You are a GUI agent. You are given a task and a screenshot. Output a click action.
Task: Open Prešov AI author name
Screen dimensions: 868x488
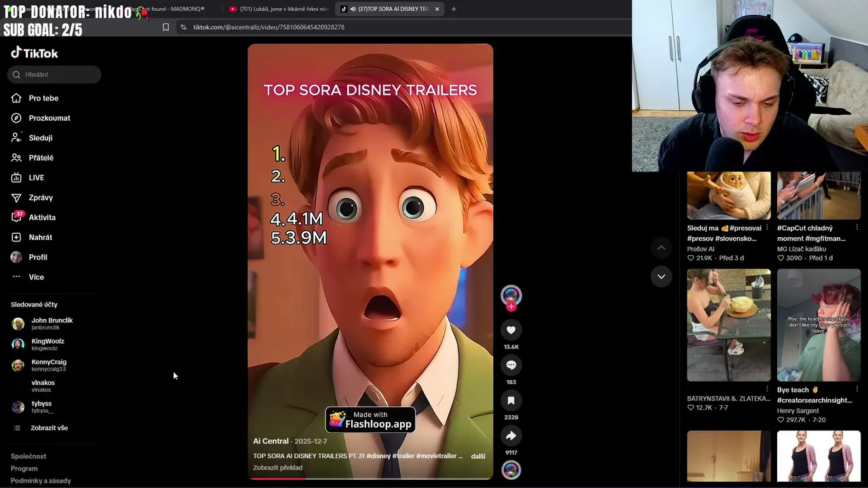[701, 249]
